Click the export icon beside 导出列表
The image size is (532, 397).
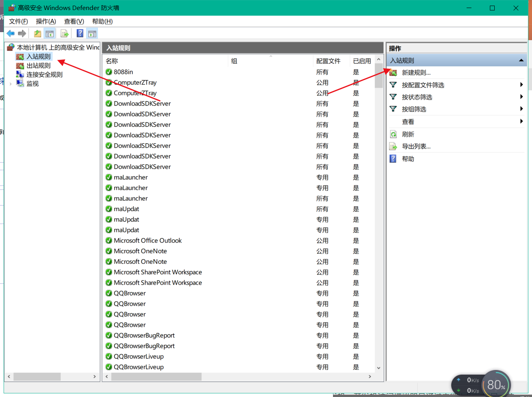393,146
